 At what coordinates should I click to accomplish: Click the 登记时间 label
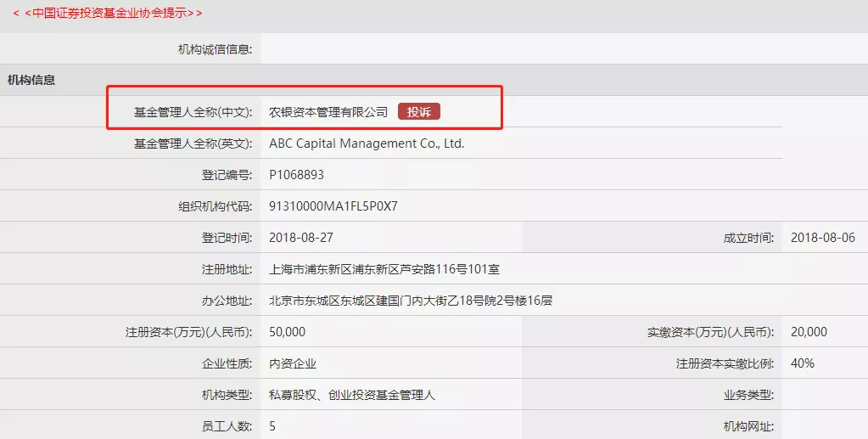(227, 238)
